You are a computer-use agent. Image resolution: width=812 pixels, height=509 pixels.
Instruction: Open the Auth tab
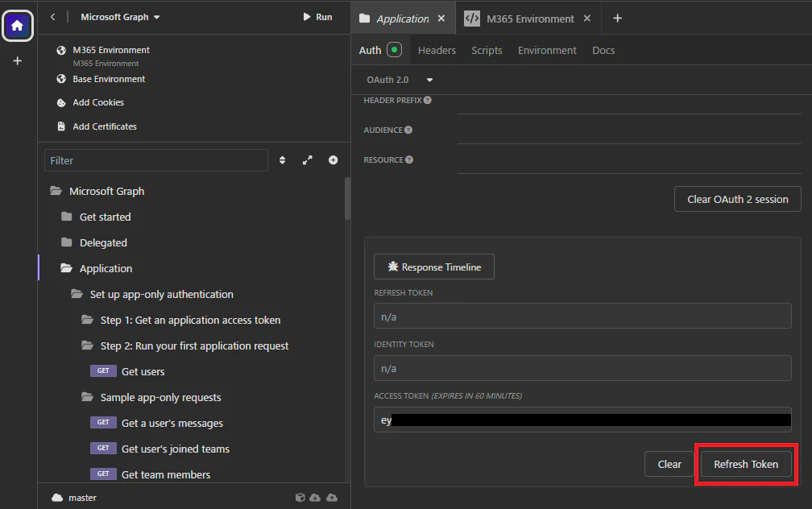[x=370, y=50]
